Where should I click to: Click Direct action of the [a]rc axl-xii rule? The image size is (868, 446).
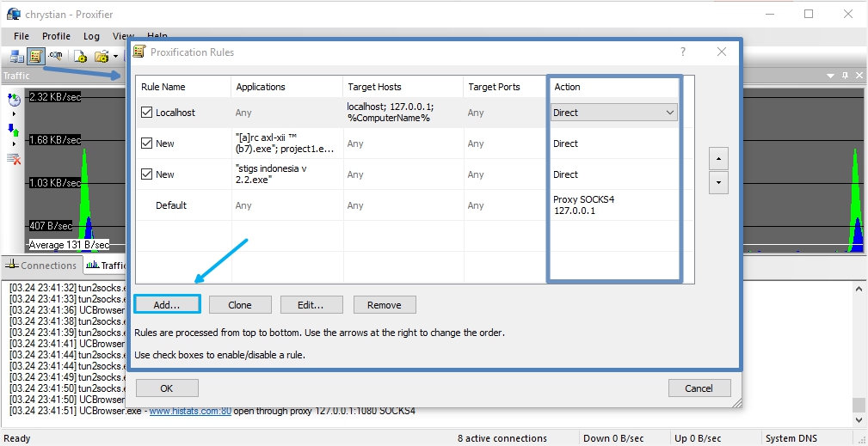coord(566,144)
